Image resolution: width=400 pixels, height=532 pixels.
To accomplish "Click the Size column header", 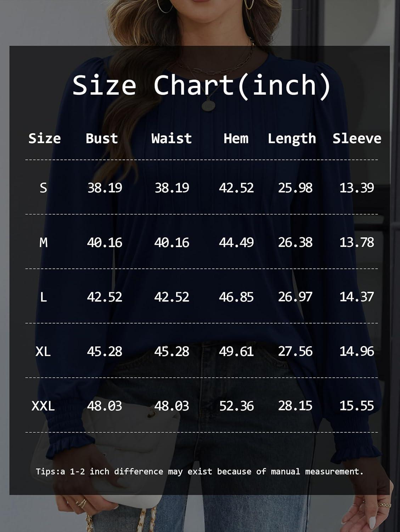I will pyautogui.click(x=45, y=138).
